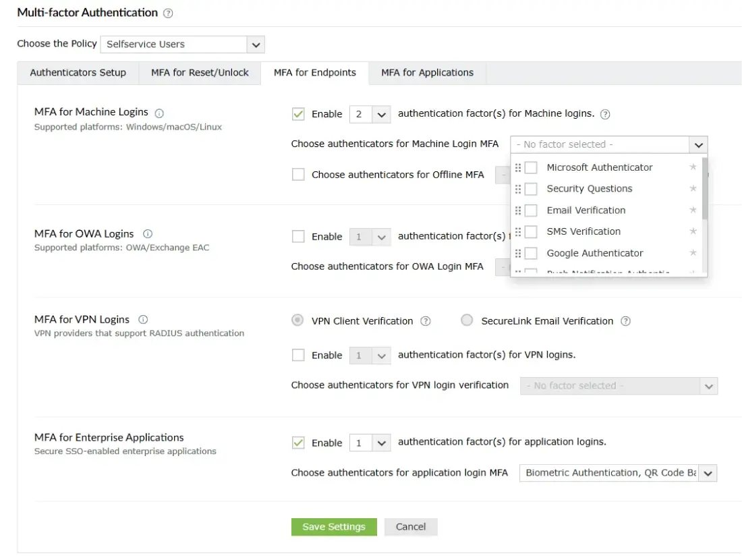This screenshot has height=560, width=742.
Task: Tick the Email Verification checkbox
Action: pyautogui.click(x=531, y=211)
